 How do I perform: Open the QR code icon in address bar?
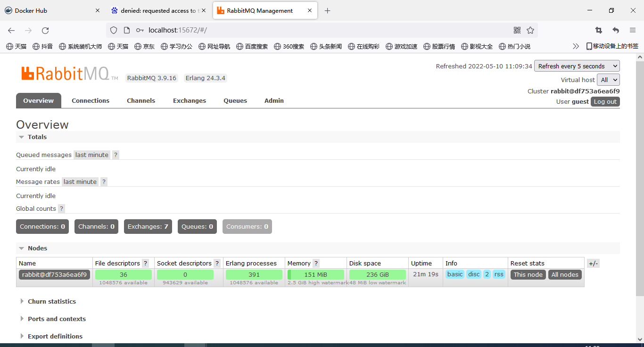(x=517, y=30)
